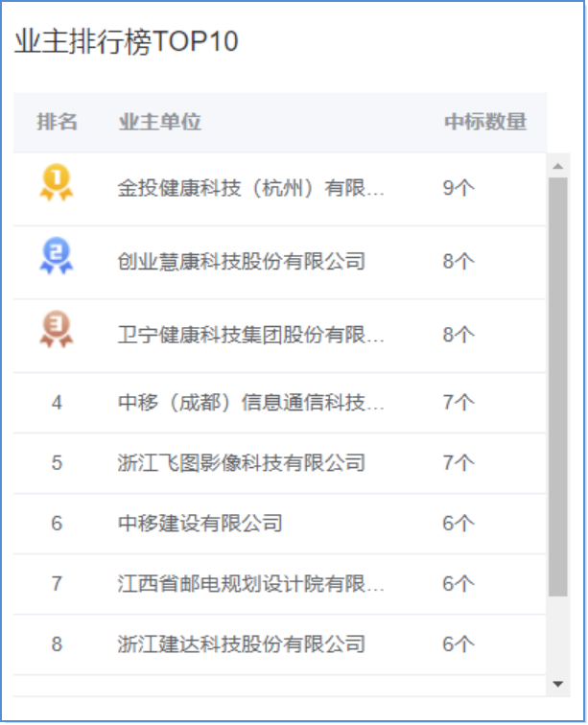588x725 pixels.
Task: Select 金投健康科技（杭州）有限... row
Action: click(280, 189)
